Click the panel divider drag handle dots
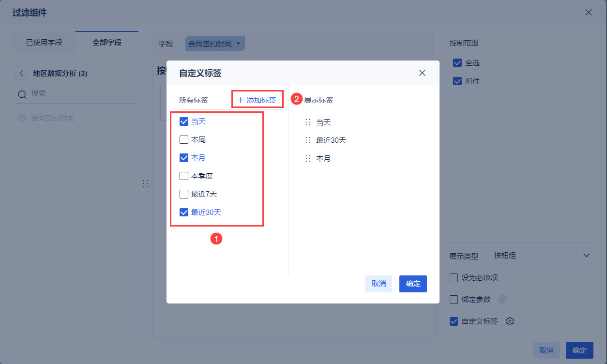 146,184
